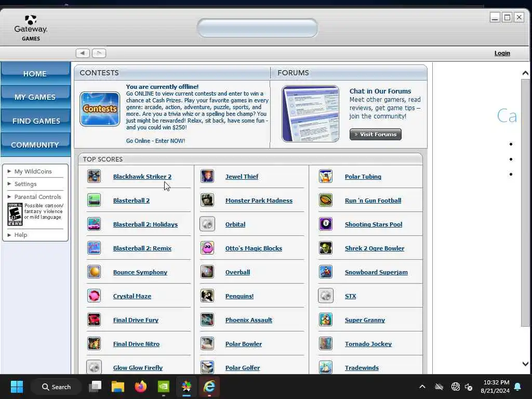
Task: Click the Contests star badge image
Action: click(x=100, y=109)
